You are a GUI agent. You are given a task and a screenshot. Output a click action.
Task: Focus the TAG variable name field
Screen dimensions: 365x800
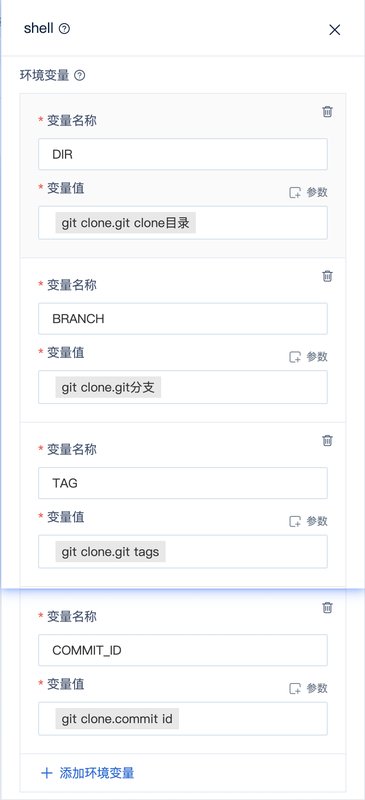(183, 483)
